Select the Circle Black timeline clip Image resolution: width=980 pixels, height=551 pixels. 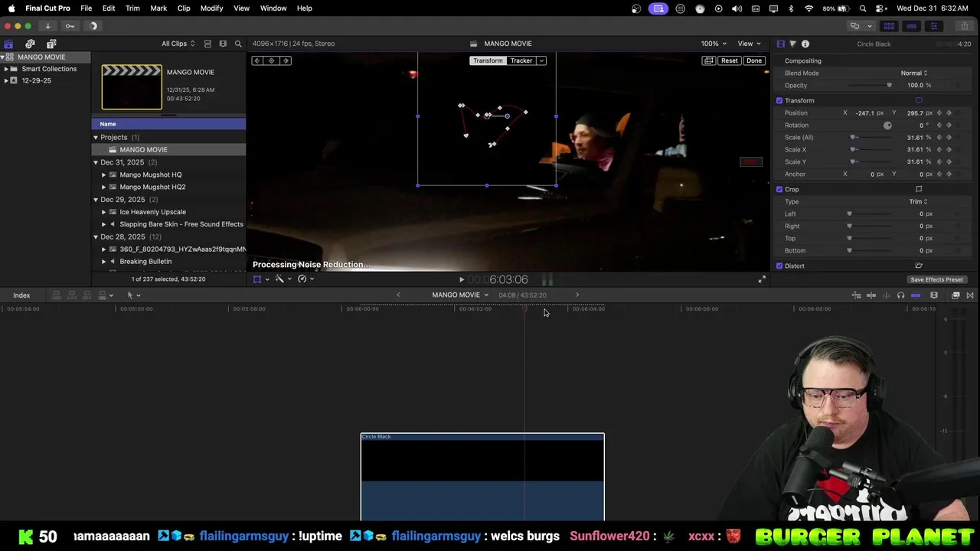[482, 477]
